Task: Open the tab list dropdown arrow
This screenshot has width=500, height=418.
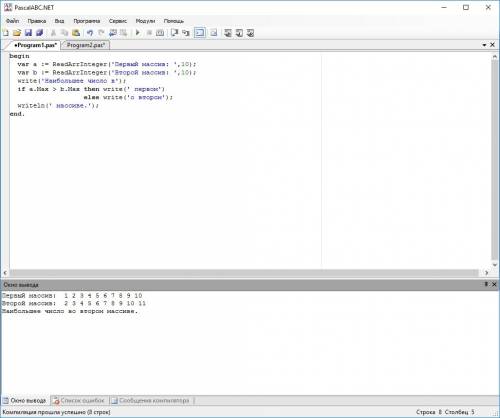Action: [x=484, y=45]
